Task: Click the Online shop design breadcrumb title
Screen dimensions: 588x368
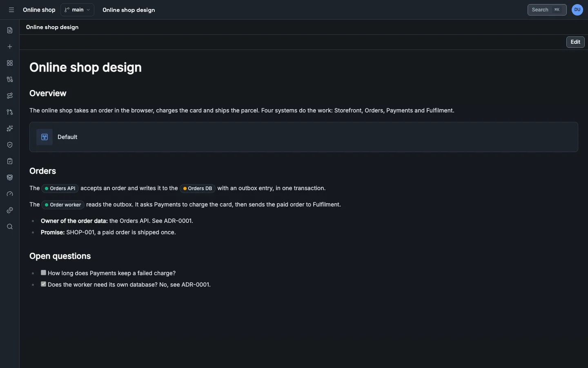Action: [129, 10]
